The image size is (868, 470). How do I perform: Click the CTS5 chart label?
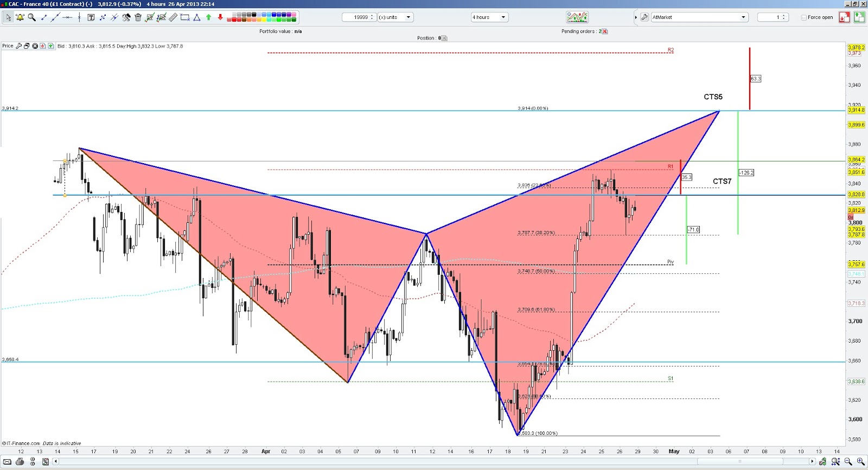[713, 97]
